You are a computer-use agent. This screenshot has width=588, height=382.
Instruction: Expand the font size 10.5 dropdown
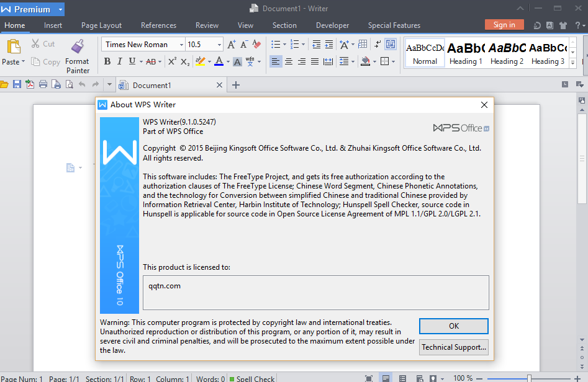(x=219, y=45)
